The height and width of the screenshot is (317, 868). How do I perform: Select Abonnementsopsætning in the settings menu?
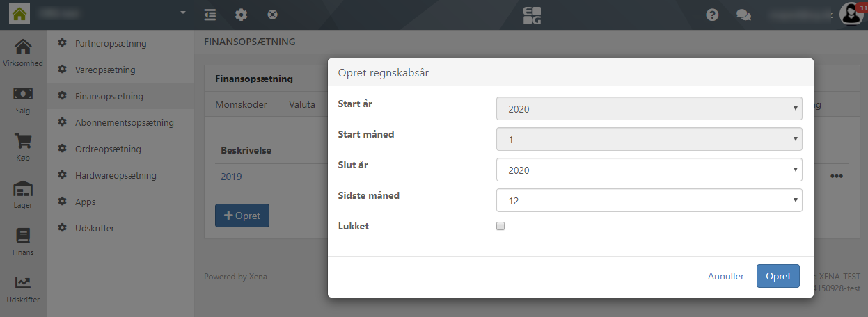tap(124, 123)
